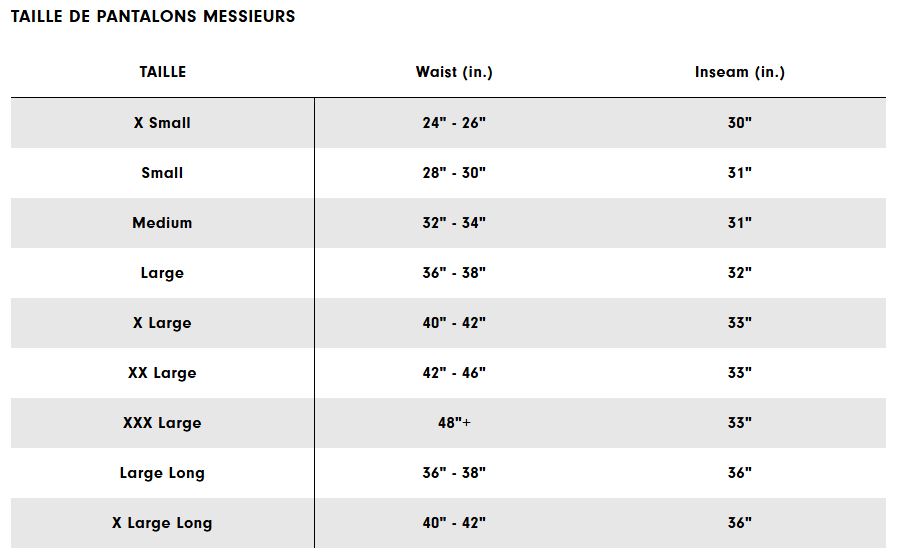Click the 30" inseam value
The height and width of the screenshot is (560, 903).
(739, 123)
